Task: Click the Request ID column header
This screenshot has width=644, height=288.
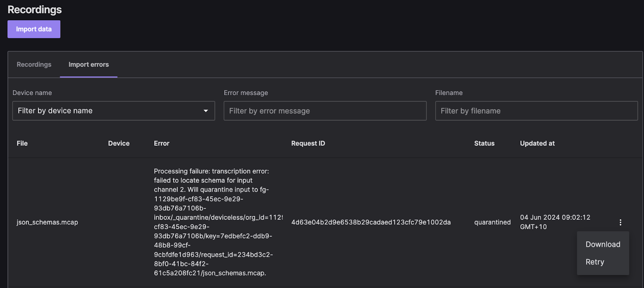Action: pos(308,143)
